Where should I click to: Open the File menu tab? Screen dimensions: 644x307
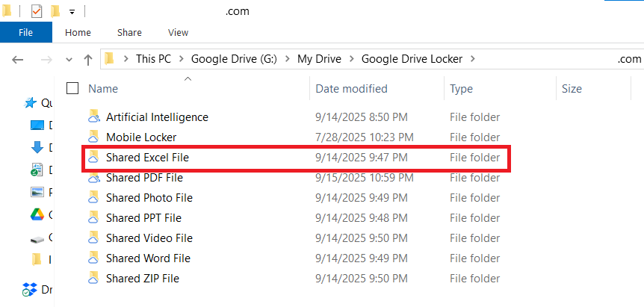click(x=25, y=33)
